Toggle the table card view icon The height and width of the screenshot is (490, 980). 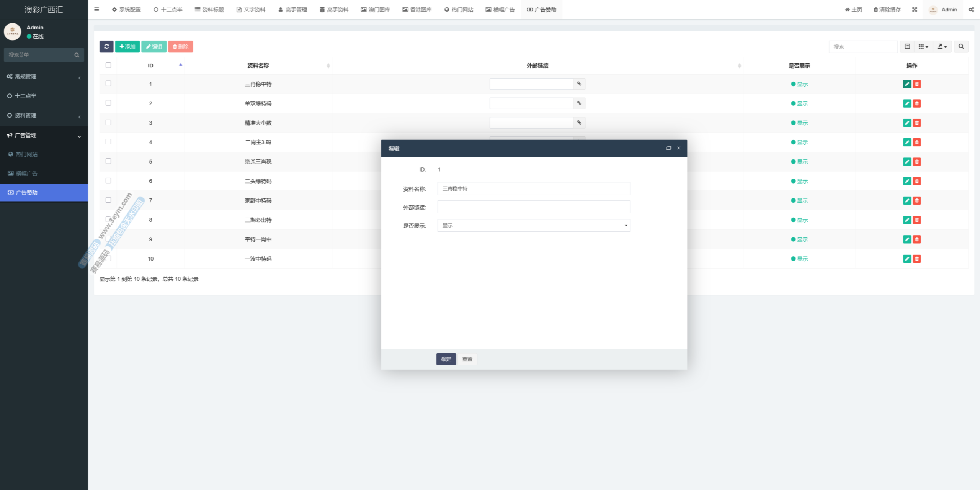click(x=907, y=46)
